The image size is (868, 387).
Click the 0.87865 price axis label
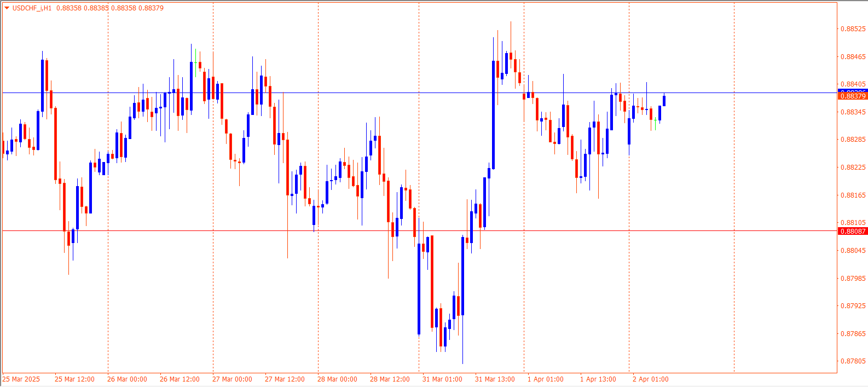point(853,334)
